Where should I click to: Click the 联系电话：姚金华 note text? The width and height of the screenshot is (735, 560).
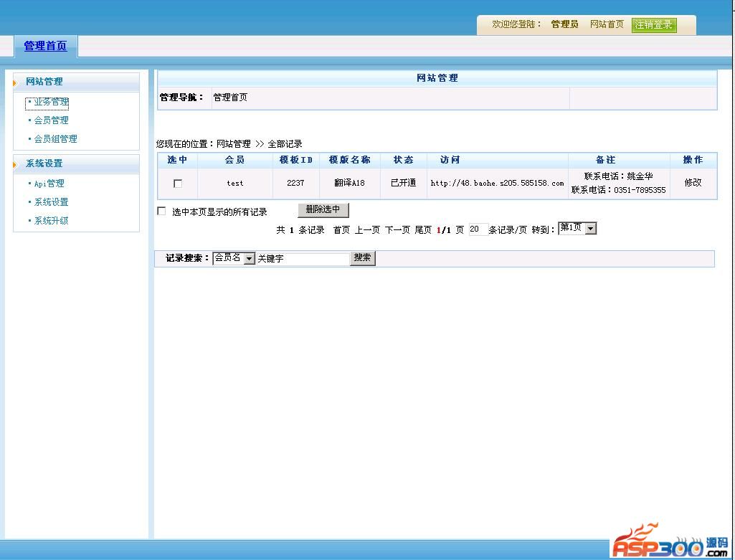coord(618,176)
